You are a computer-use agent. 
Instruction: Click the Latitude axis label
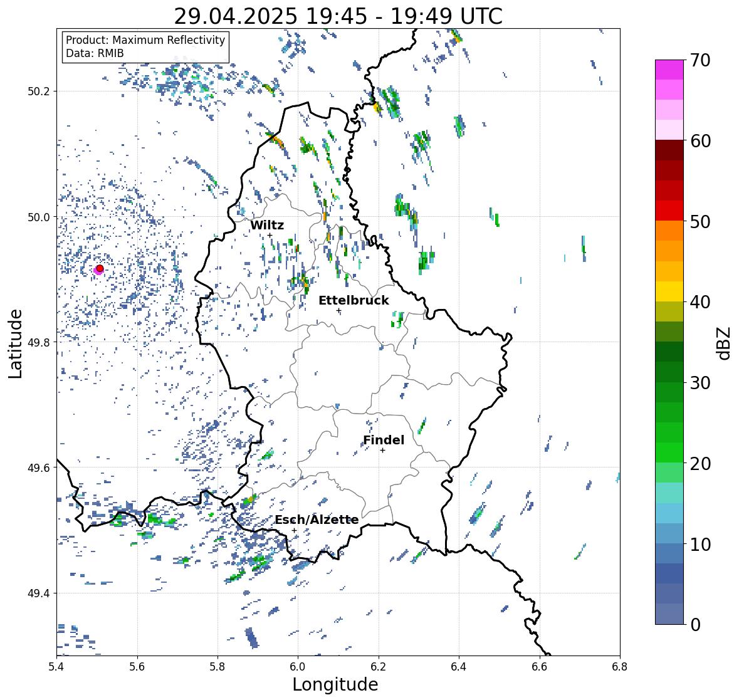pyautogui.click(x=16, y=343)
